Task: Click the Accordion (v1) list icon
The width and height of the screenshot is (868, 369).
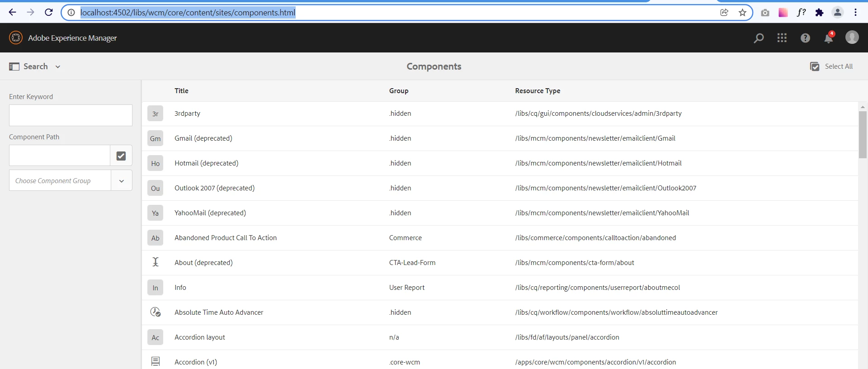Action: 155,362
